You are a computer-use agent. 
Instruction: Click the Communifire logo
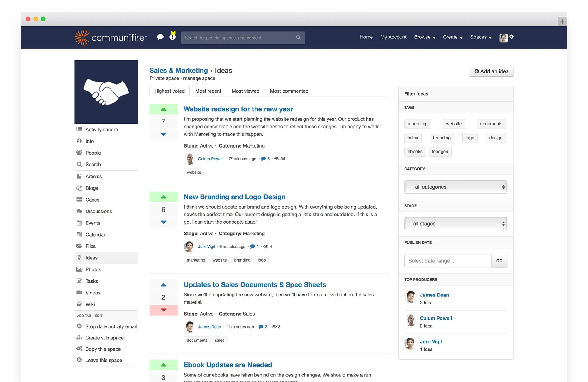[x=111, y=38]
